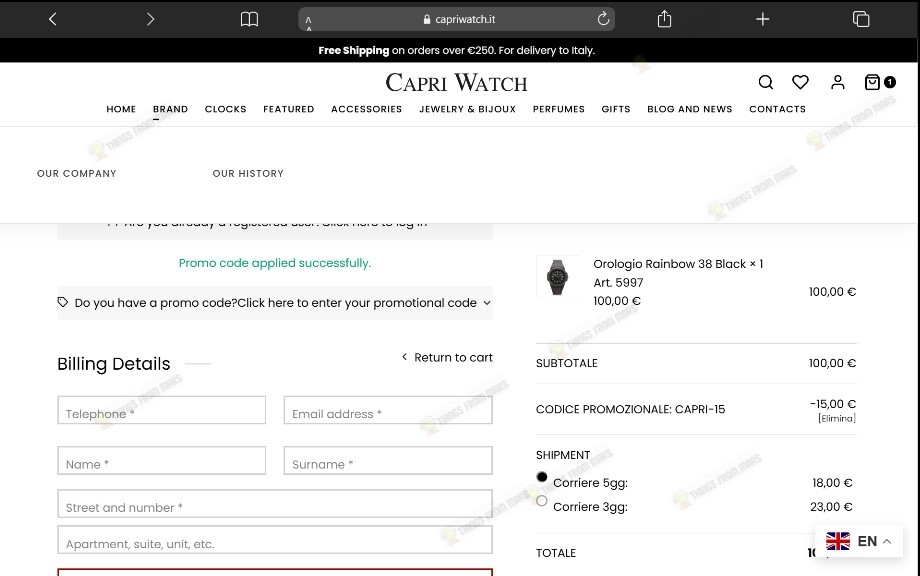920x576 pixels.
Task: Click the capriwatch.it address bar
Action: (456, 19)
